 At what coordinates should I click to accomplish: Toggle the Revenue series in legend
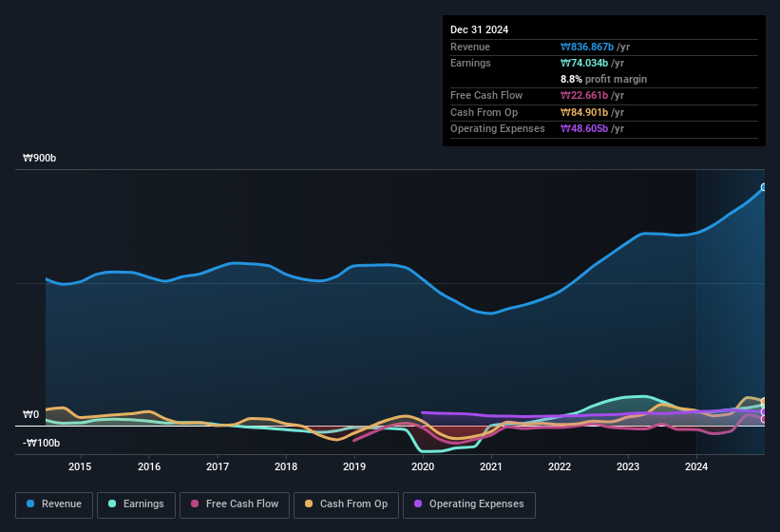coord(54,504)
